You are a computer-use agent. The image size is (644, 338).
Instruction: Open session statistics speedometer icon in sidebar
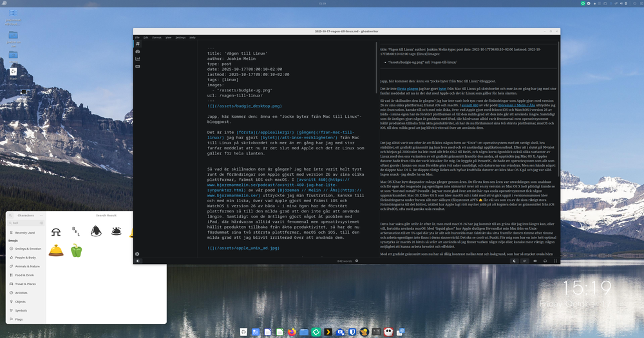coord(138,52)
